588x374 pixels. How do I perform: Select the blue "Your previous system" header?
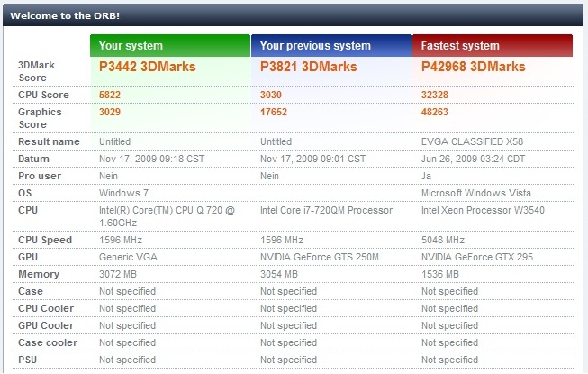[x=330, y=46]
